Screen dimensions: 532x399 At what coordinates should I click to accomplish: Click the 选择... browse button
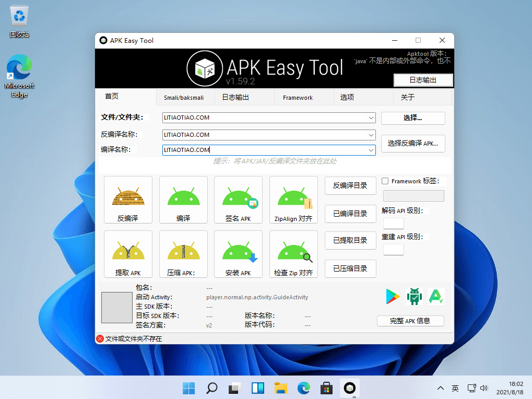pos(413,118)
